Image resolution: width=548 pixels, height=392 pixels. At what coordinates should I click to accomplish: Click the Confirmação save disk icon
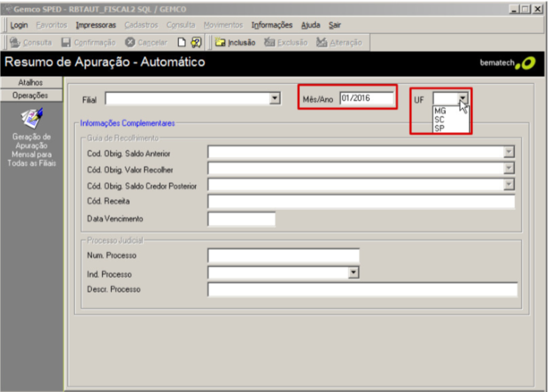tap(66, 42)
